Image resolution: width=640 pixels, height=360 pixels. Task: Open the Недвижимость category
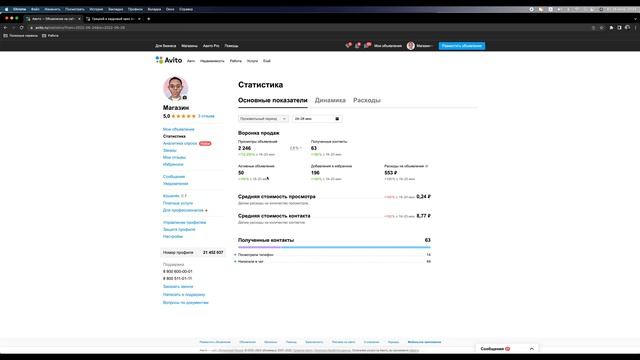point(212,61)
